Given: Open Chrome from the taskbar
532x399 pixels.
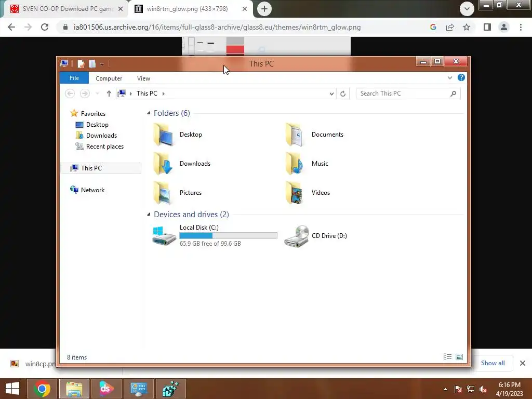Looking at the screenshot, I should (42, 389).
